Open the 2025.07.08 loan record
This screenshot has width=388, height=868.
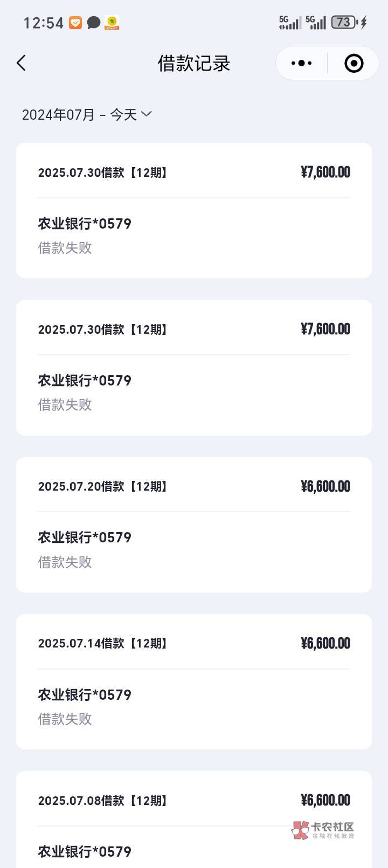pos(194,819)
